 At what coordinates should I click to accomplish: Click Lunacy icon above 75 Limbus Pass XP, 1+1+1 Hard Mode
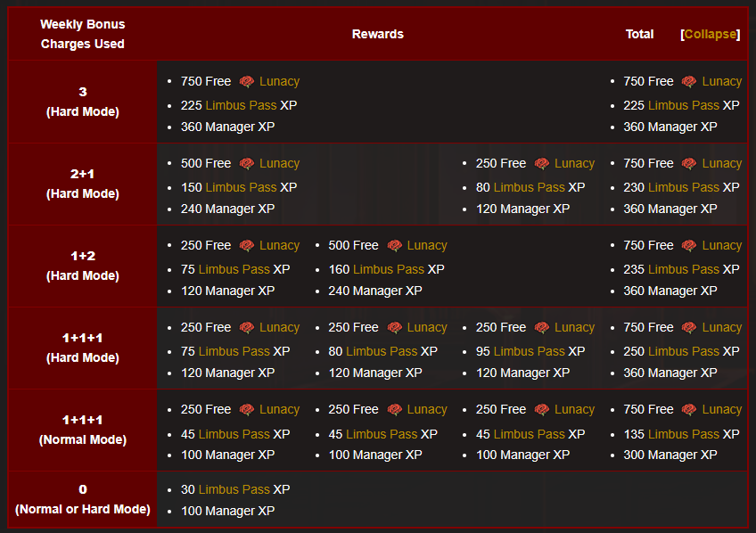point(246,327)
